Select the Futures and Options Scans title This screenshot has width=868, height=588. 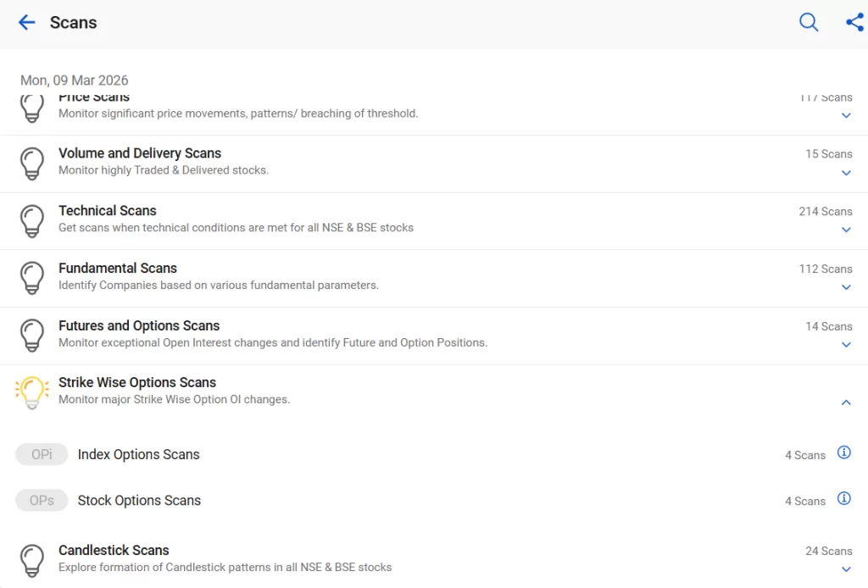[139, 325]
